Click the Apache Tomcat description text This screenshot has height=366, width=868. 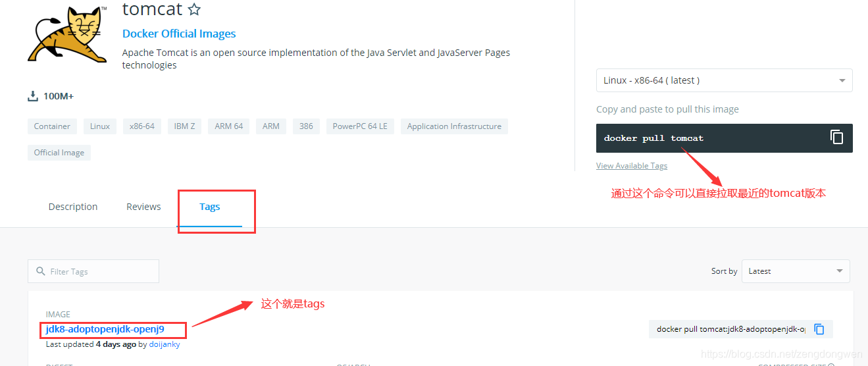click(316, 59)
